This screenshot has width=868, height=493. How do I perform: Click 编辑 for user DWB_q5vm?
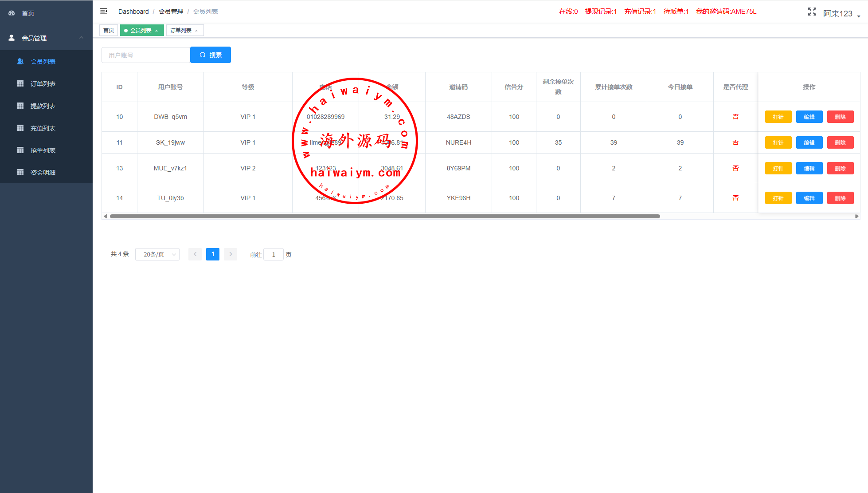point(809,117)
